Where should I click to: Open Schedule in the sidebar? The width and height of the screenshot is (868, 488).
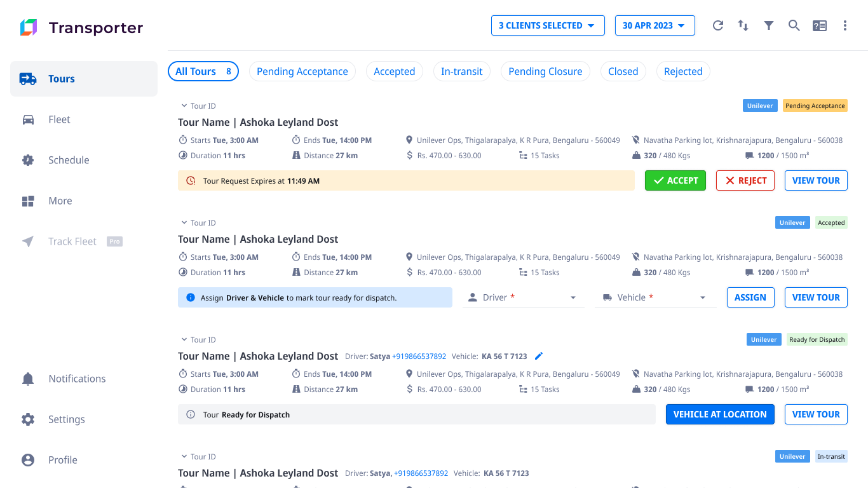coord(84,160)
